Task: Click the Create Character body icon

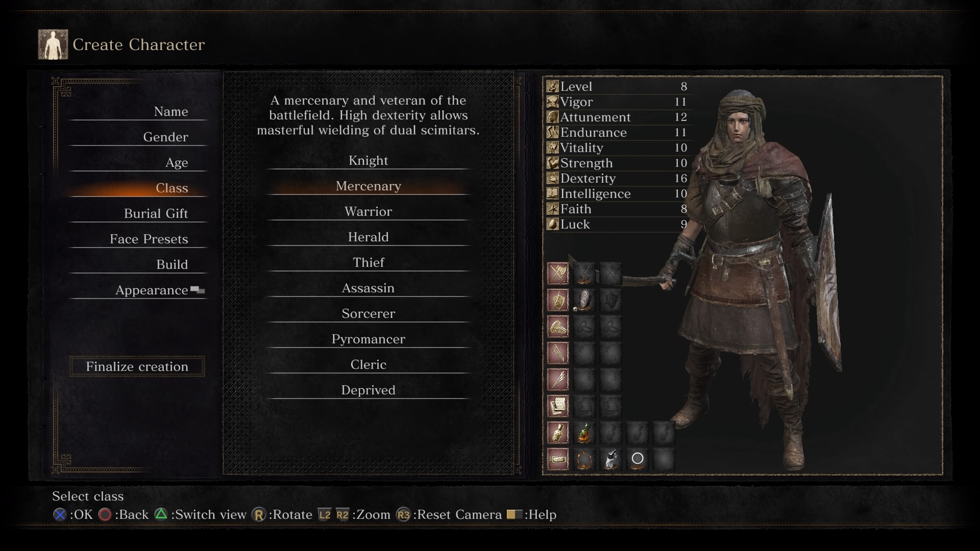Action: click(53, 44)
